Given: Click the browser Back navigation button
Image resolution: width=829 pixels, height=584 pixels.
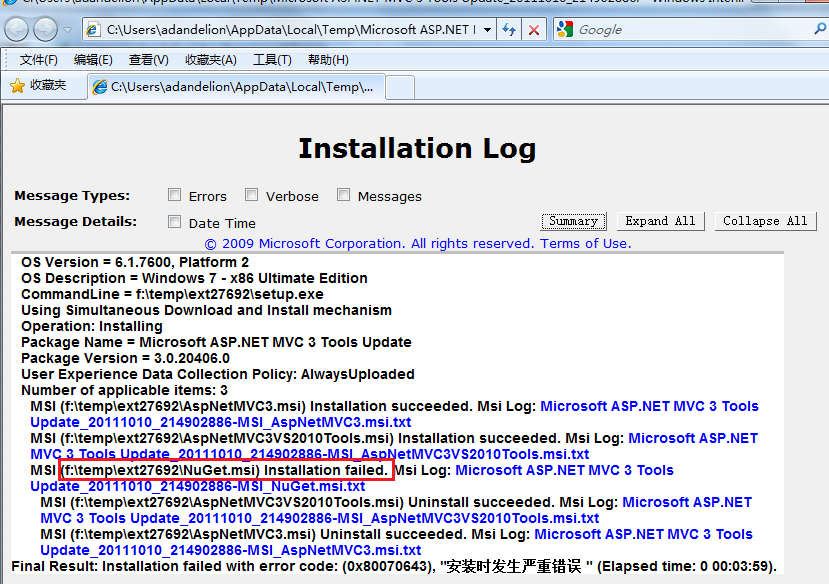Looking at the screenshot, I should [15, 29].
